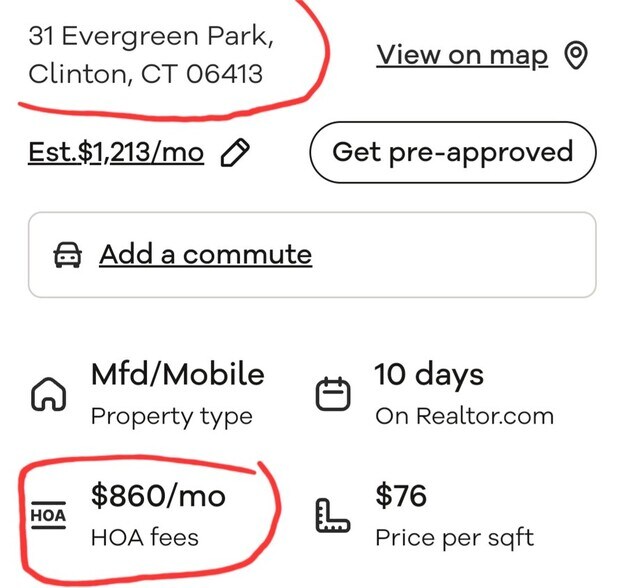Click the map pin icon

coord(576,56)
